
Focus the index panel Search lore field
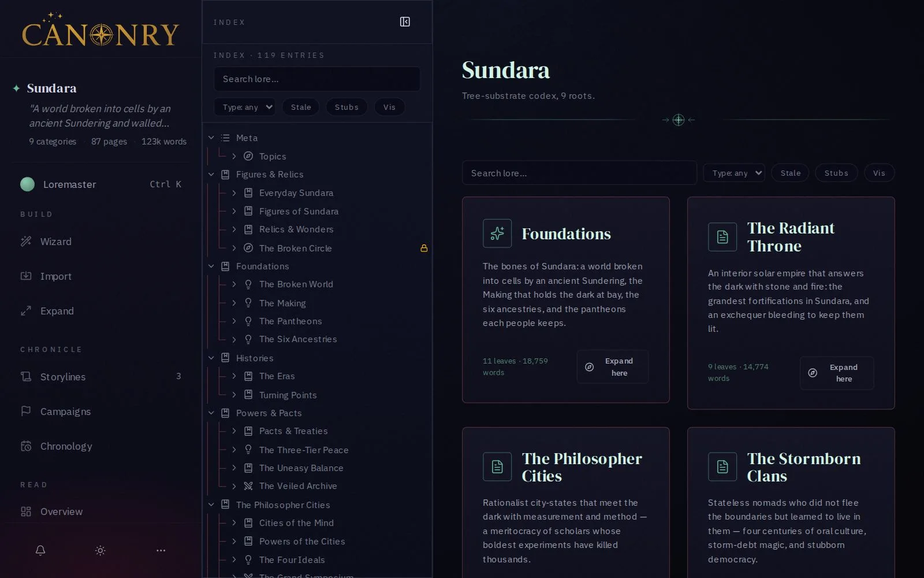317,79
